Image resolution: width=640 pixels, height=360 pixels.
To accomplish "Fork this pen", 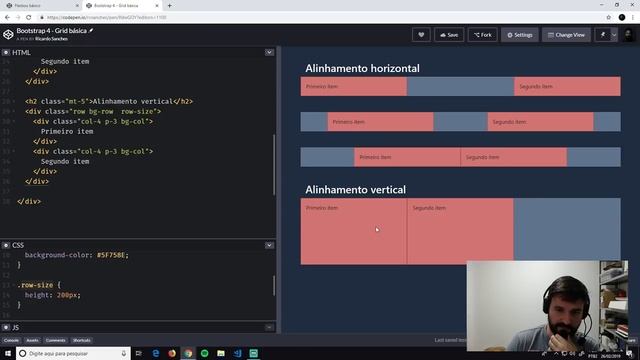I will point(483,35).
